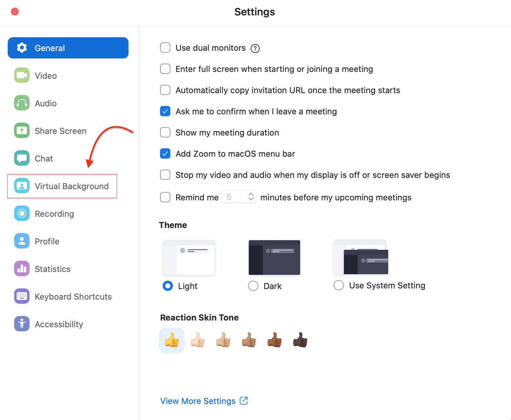Choose the dark skin tone thumbs-up
Viewport: 511px width, 420px height.
(x=300, y=340)
